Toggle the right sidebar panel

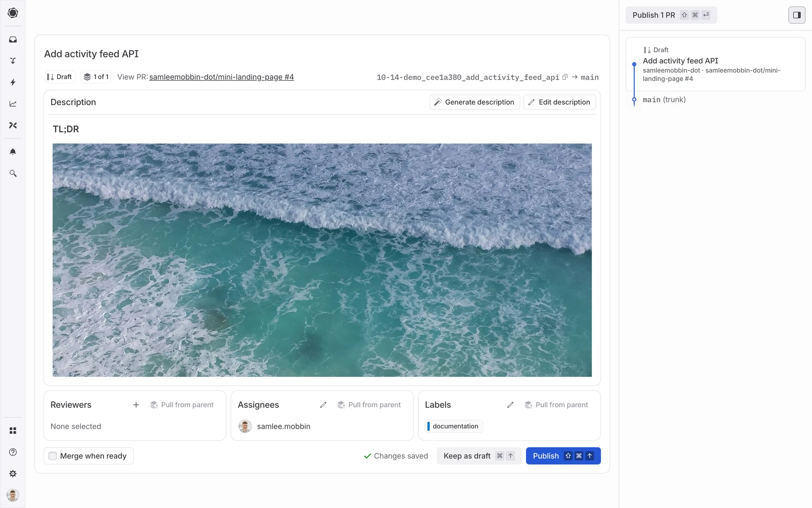coord(796,15)
